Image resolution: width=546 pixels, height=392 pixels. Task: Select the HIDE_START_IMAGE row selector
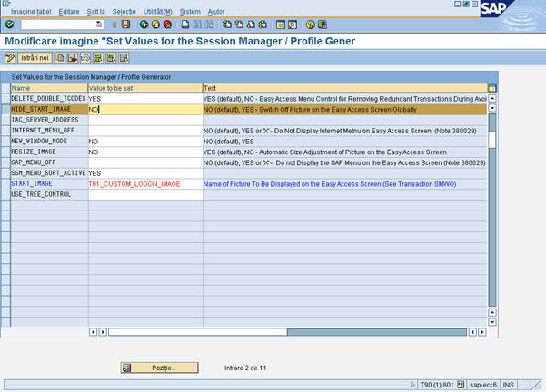(5, 109)
